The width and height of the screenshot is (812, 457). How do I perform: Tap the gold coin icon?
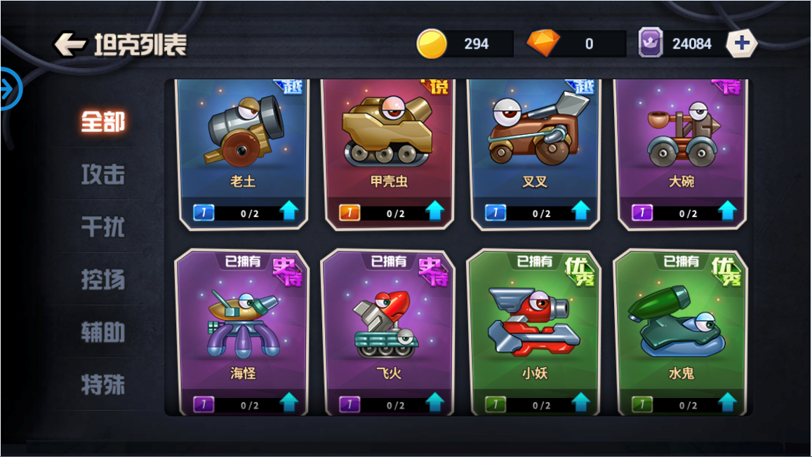tap(431, 44)
